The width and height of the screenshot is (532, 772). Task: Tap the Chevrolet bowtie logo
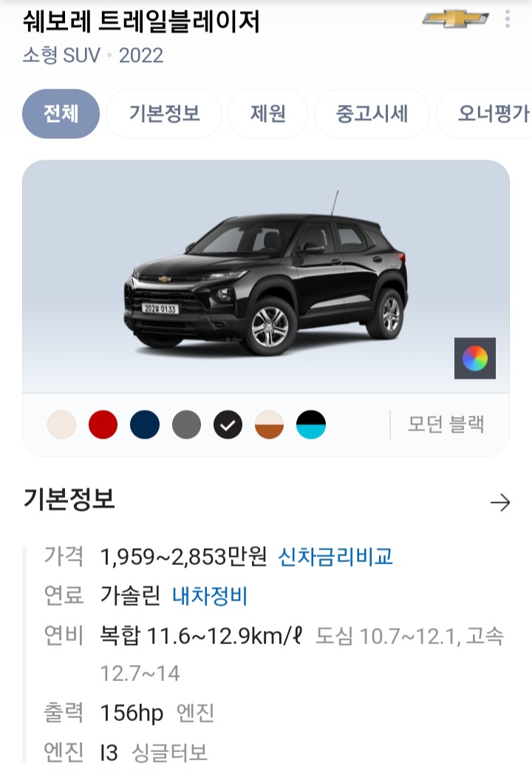point(455,19)
